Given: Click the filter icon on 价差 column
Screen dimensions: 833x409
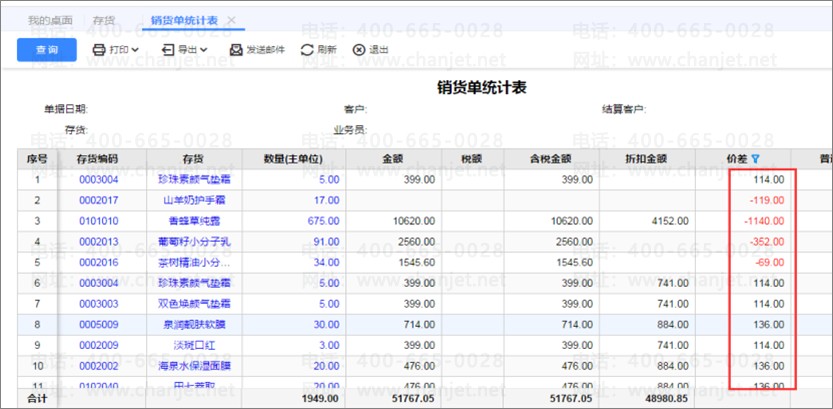Looking at the screenshot, I should [755, 158].
